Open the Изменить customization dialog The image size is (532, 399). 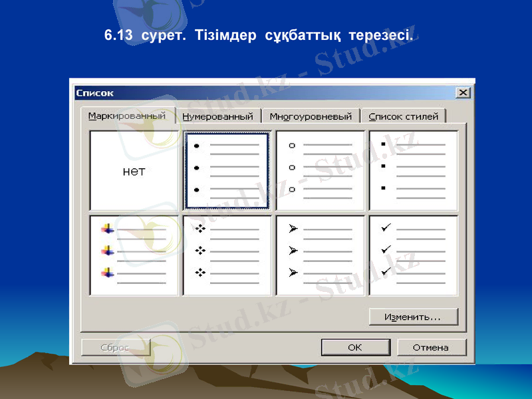pos(414,316)
